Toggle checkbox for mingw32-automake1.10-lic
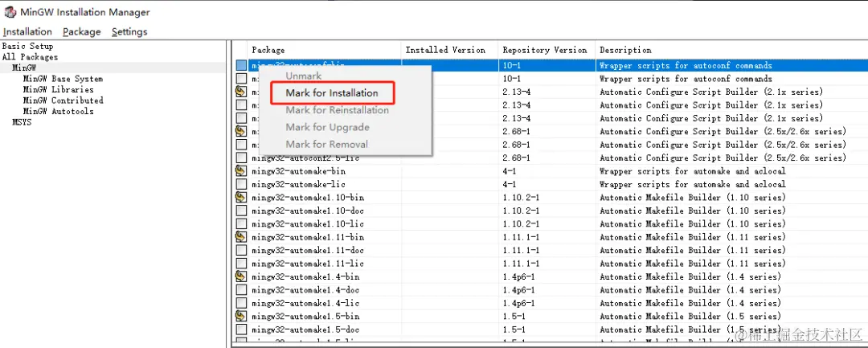 tap(241, 223)
